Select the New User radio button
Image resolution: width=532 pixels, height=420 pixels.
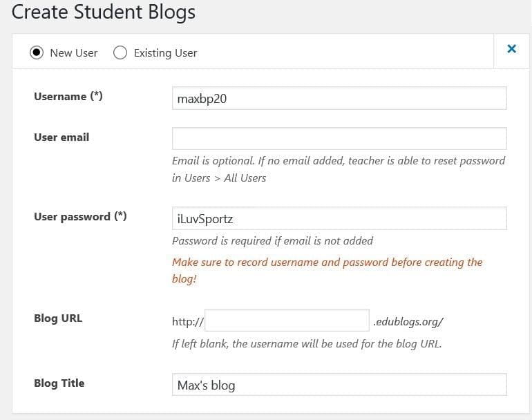tap(37, 52)
